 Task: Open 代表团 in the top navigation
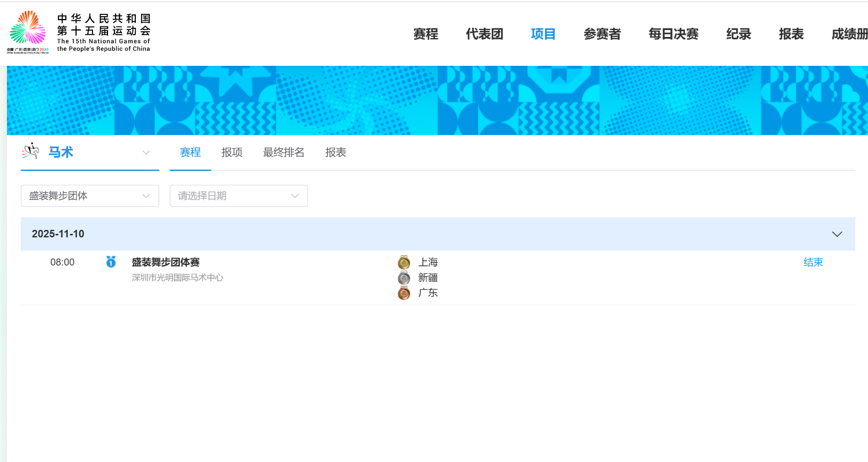point(484,34)
